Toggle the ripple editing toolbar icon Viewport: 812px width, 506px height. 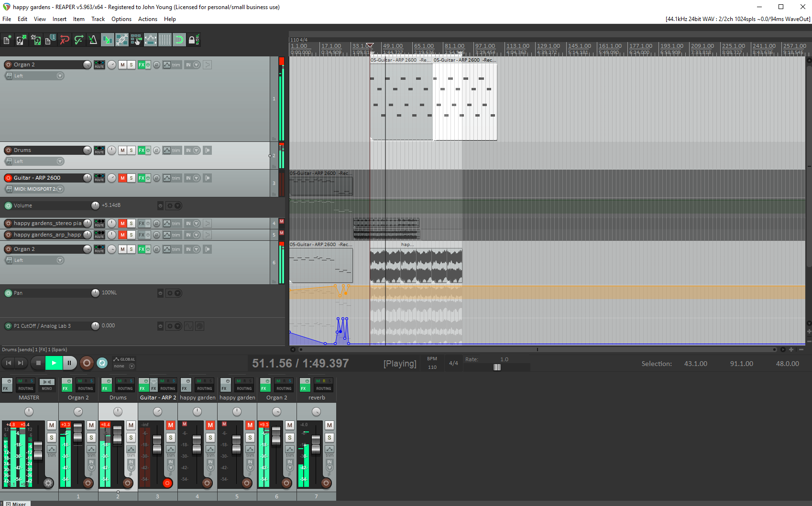[179, 40]
